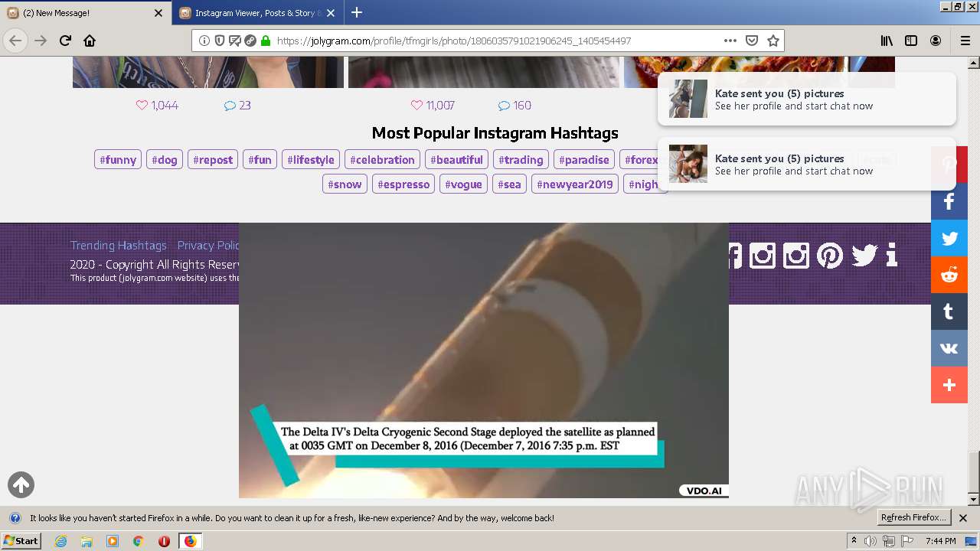Show site information in address bar
Viewport: 980px width, 551px height.
pos(204,41)
